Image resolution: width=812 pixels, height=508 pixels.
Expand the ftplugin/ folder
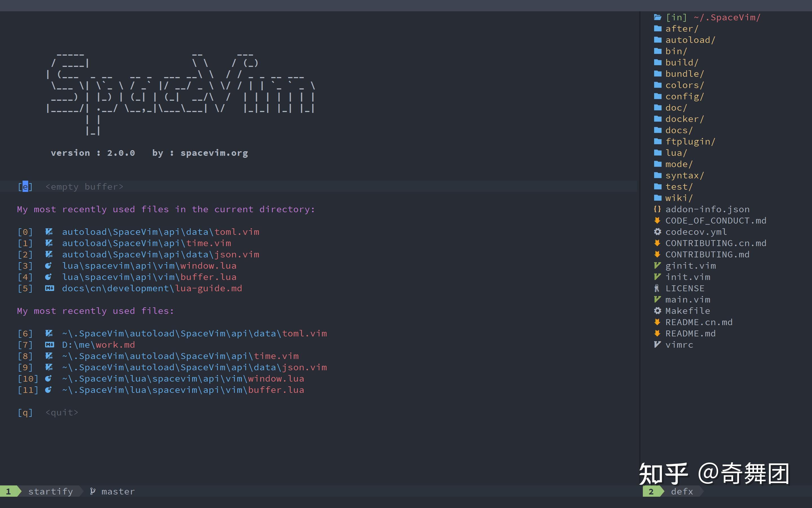tap(690, 141)
